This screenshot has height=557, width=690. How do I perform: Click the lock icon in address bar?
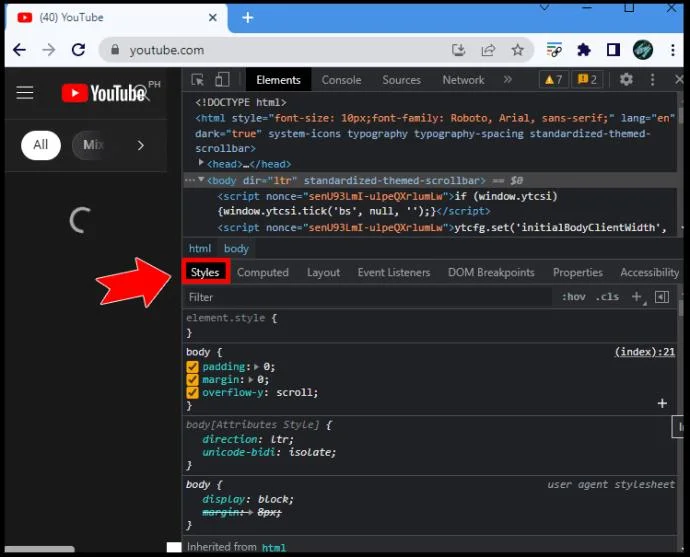tap(115, 50)
